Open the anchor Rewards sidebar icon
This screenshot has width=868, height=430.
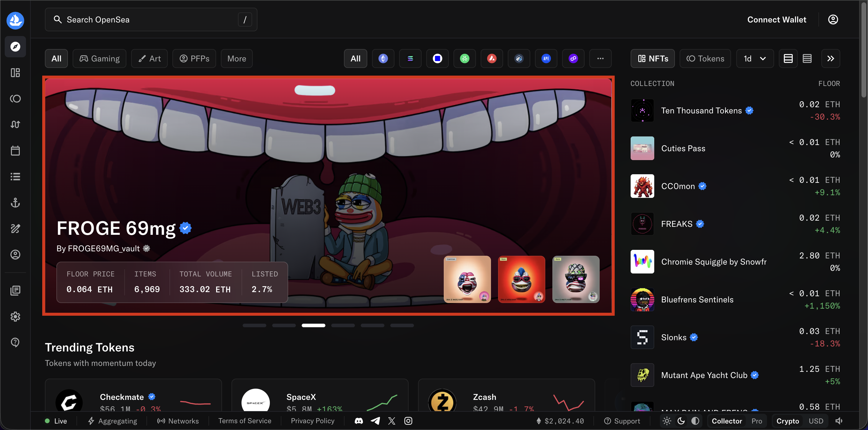[15, 203]
